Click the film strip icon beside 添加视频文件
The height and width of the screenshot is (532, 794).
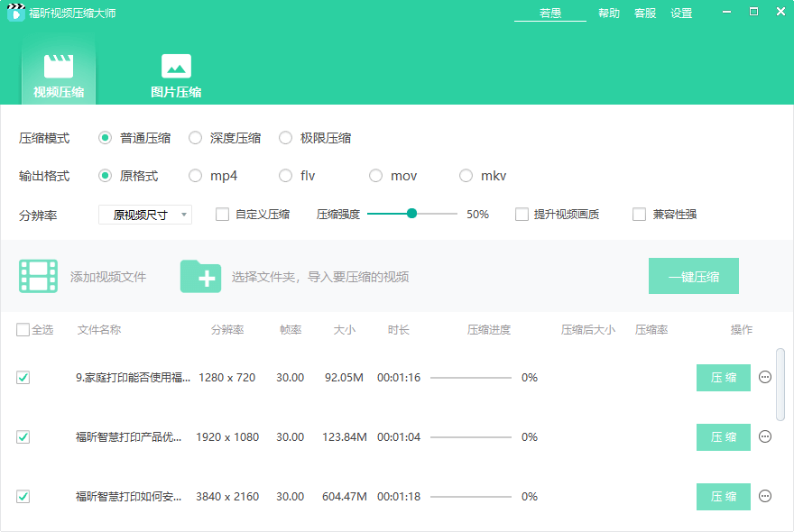37,276
